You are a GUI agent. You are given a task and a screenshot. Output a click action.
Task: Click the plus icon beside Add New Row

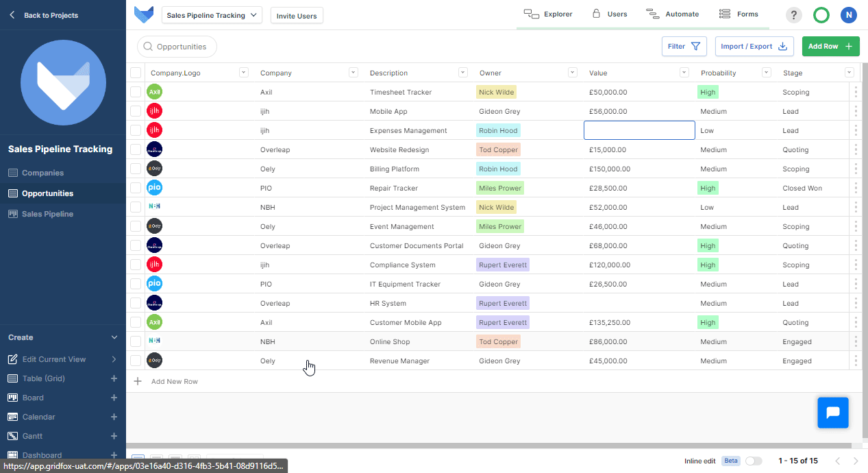[138, 381]
